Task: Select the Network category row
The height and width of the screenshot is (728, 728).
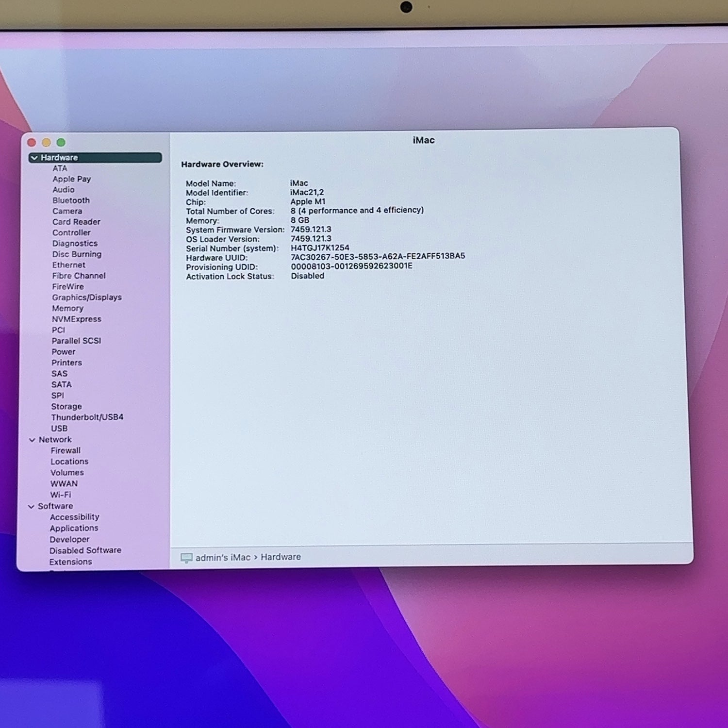Action: (55, 440)
